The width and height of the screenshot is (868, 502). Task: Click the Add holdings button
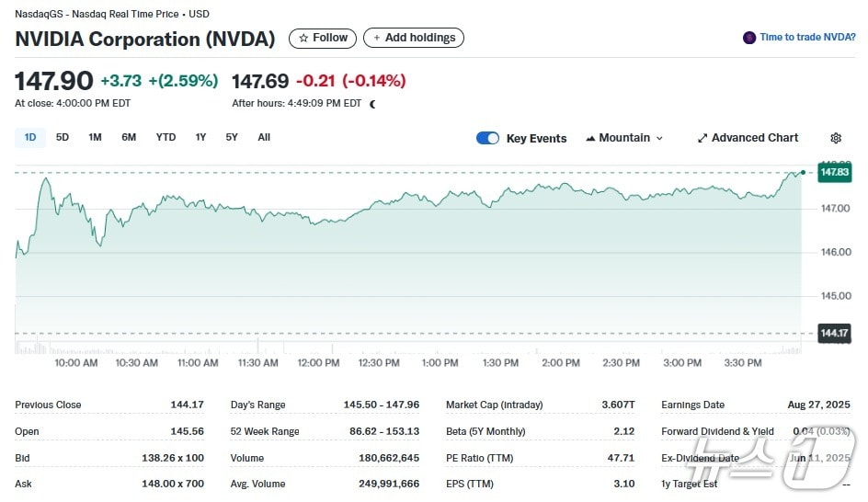pos(414,38)
